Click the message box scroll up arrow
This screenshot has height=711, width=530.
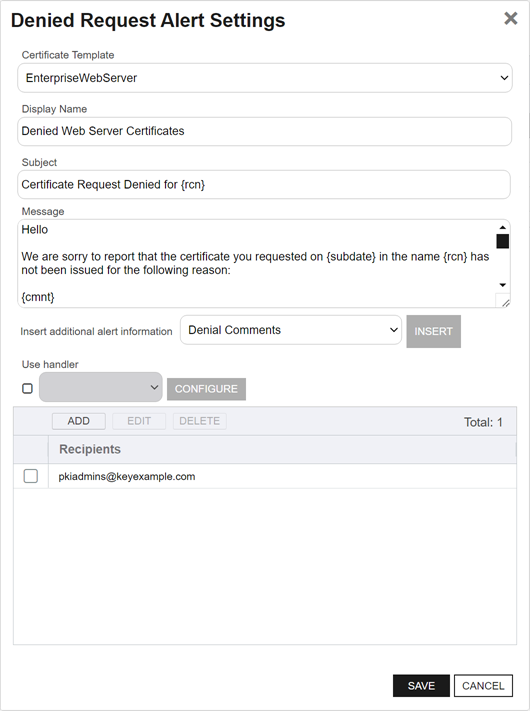coord(502,228)
